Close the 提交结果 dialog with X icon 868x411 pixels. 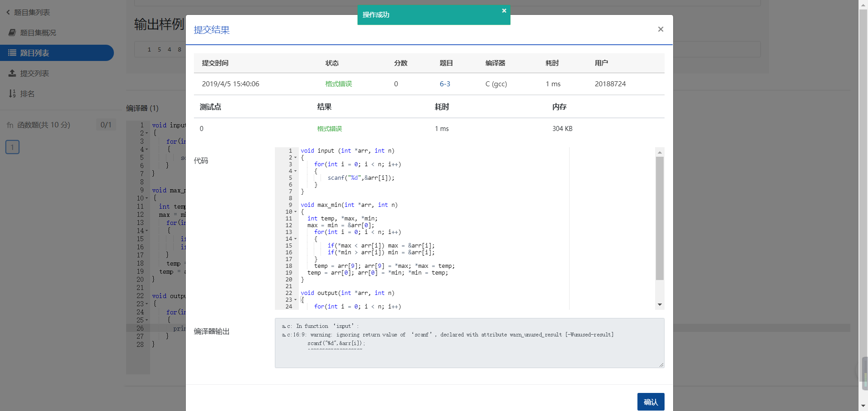click(x=660, y=29)
